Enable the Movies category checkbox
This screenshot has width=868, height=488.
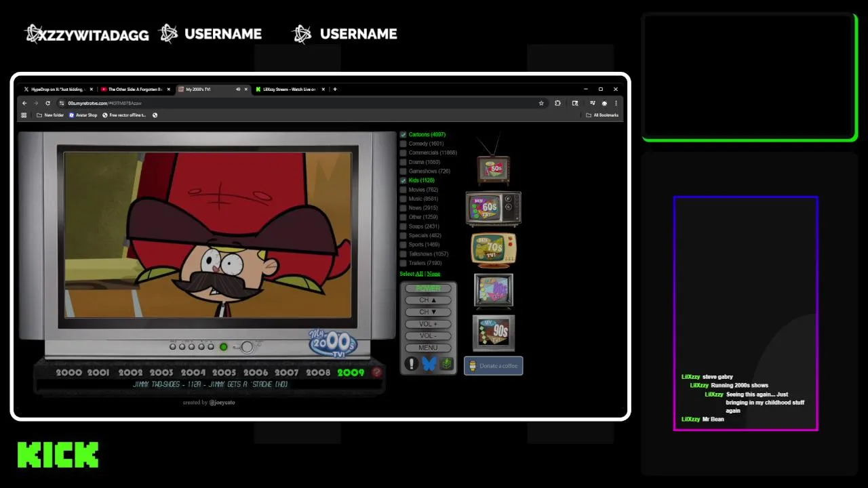click(x=403, y=190)
